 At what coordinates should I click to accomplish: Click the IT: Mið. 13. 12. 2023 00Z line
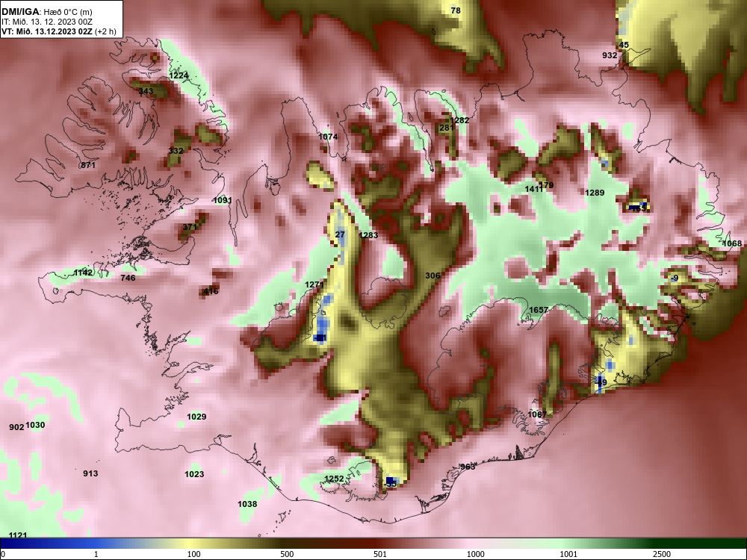point(46,22)
